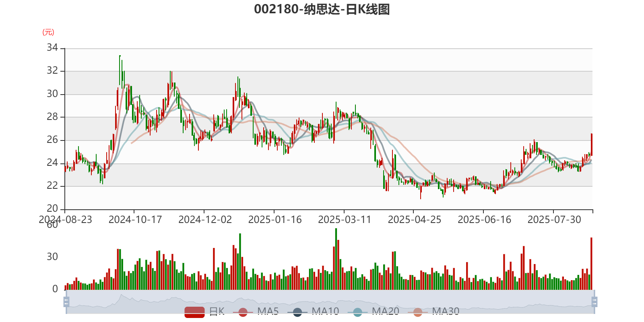Toggle the MA20 legend marker
The height and width of the screenshot is (322, 644).
(357, 312)
